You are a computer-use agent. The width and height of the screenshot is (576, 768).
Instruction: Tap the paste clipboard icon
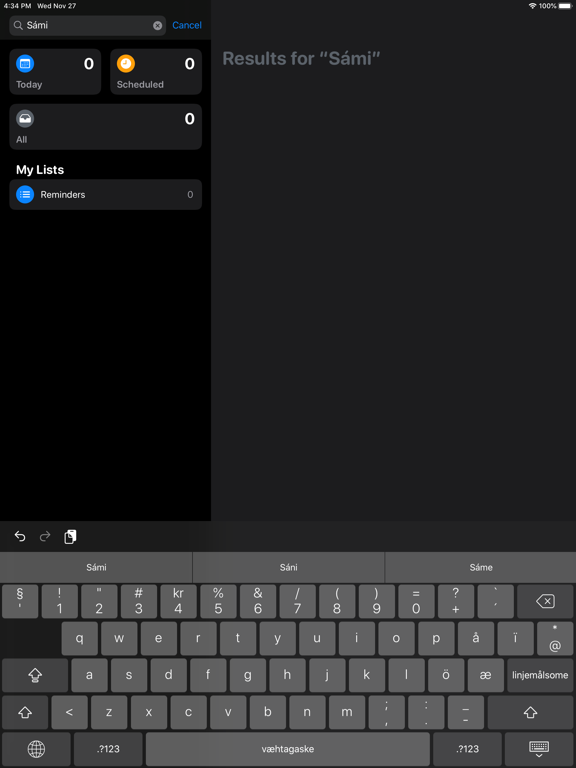(x=71, y=537)
